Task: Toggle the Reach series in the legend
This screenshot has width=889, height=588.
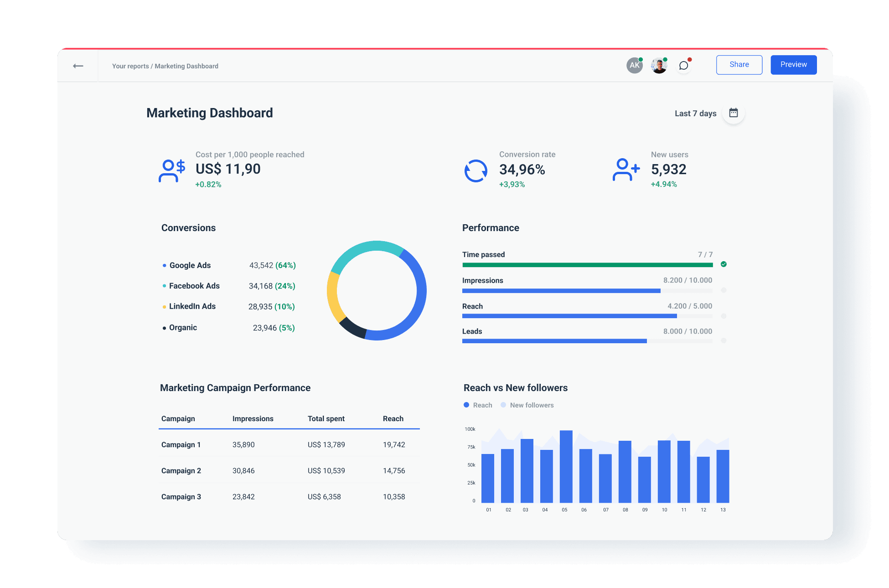Action: click(x=477, y=405)
